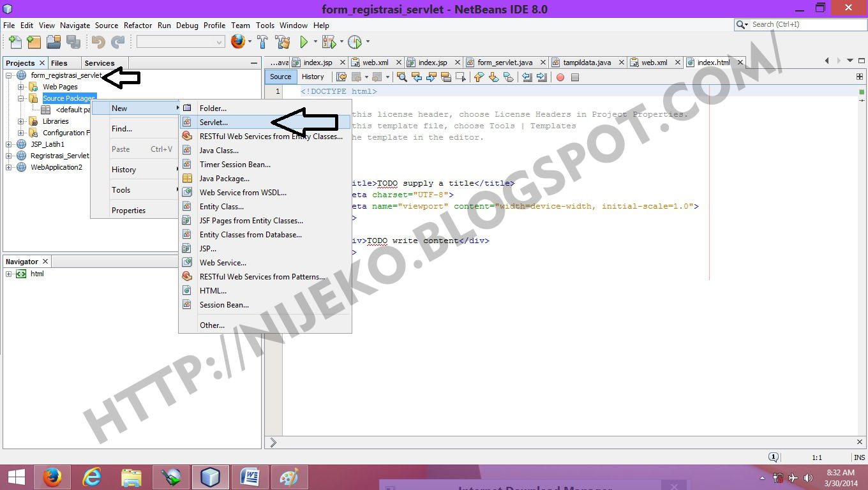This screenshot has width=868, height=490.
Task: Start macro recording with the red dot icon
Action: pyautogui.click(x=560, y=77)
